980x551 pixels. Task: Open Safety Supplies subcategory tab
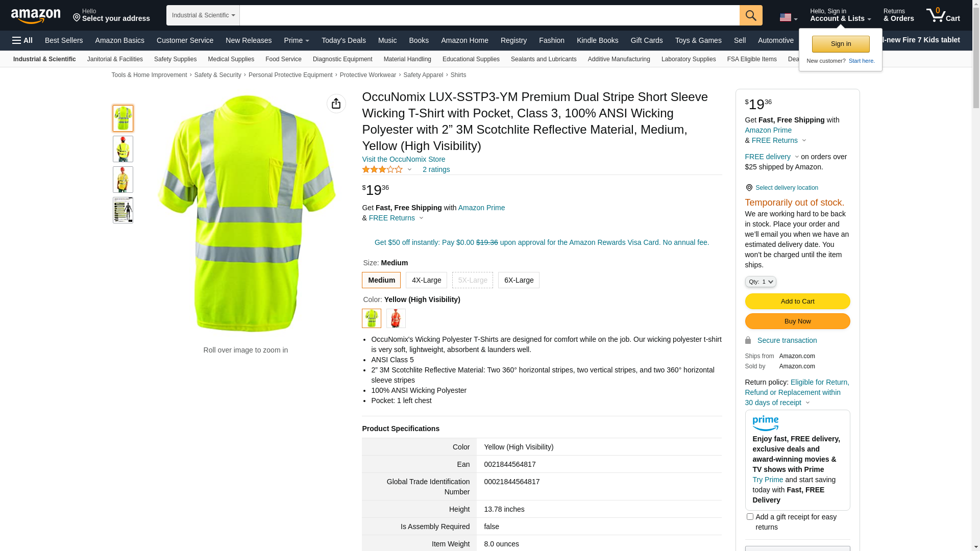coord(175,59)
